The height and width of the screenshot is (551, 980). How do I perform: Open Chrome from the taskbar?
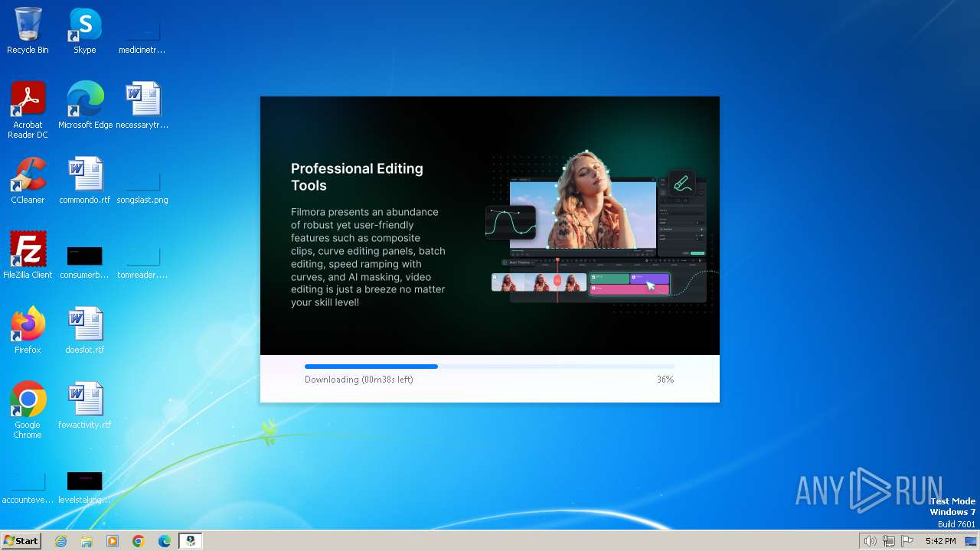(139, 541)
